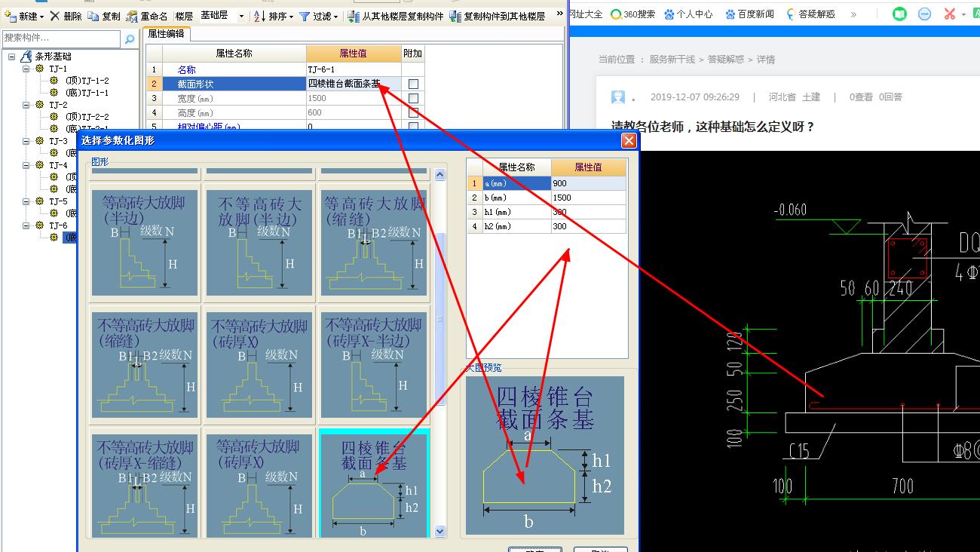Click the thumbnail list scrollbar down arrow
Image resolution: width=980 pixels, height=552 pixels.
pos(440,531)
